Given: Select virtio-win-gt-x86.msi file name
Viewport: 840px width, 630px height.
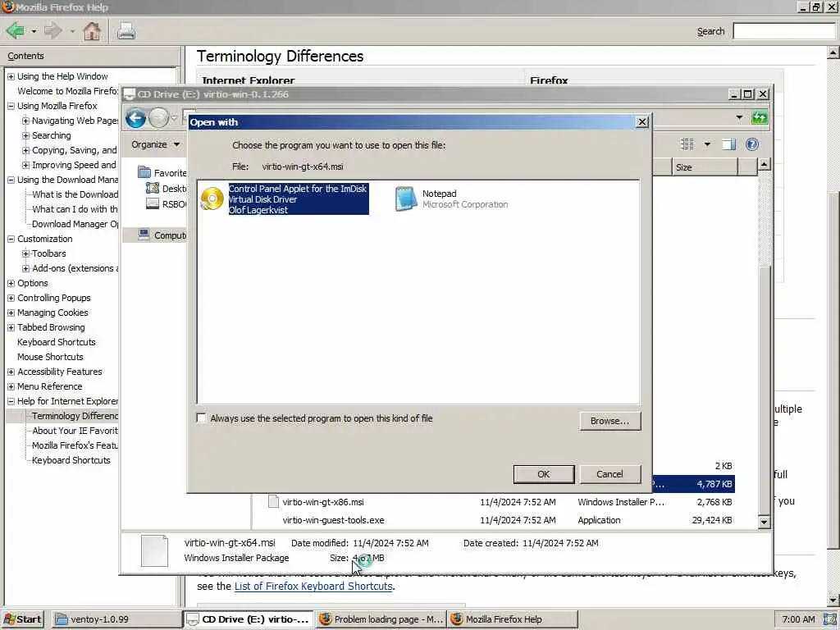Looking at the screenshot, I should (x=323, y=502).
